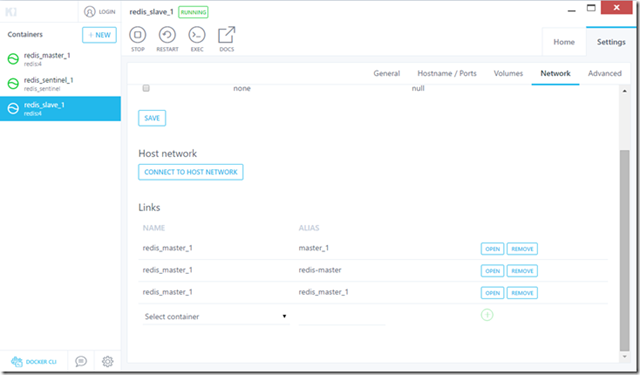Save the network settings

pos(152,118)
